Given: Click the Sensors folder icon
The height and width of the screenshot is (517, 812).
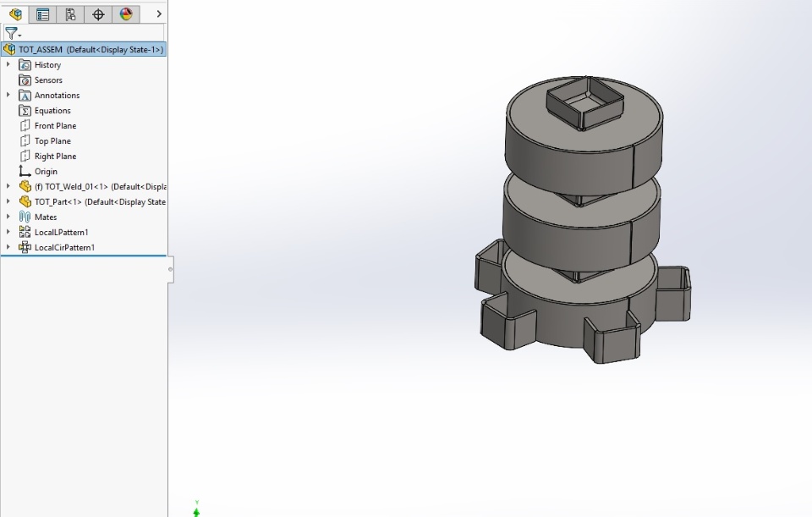Looking at the screenshot, I should click(25, 80).
